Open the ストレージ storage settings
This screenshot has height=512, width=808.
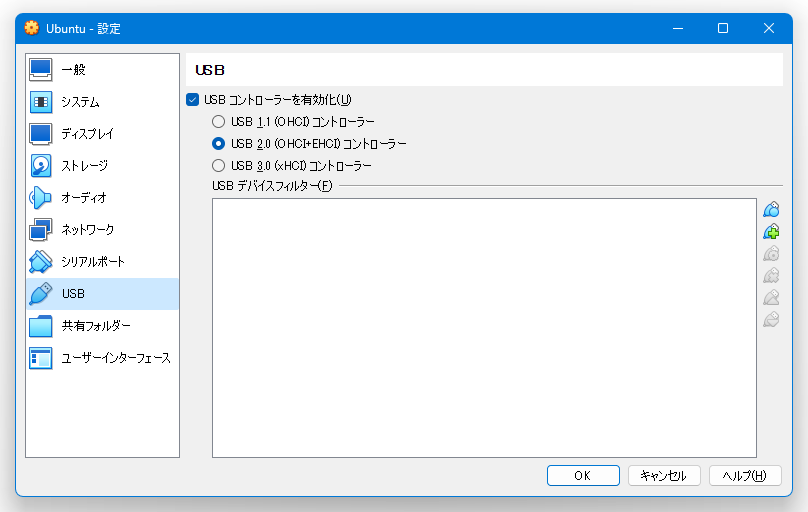coord(103,166)
